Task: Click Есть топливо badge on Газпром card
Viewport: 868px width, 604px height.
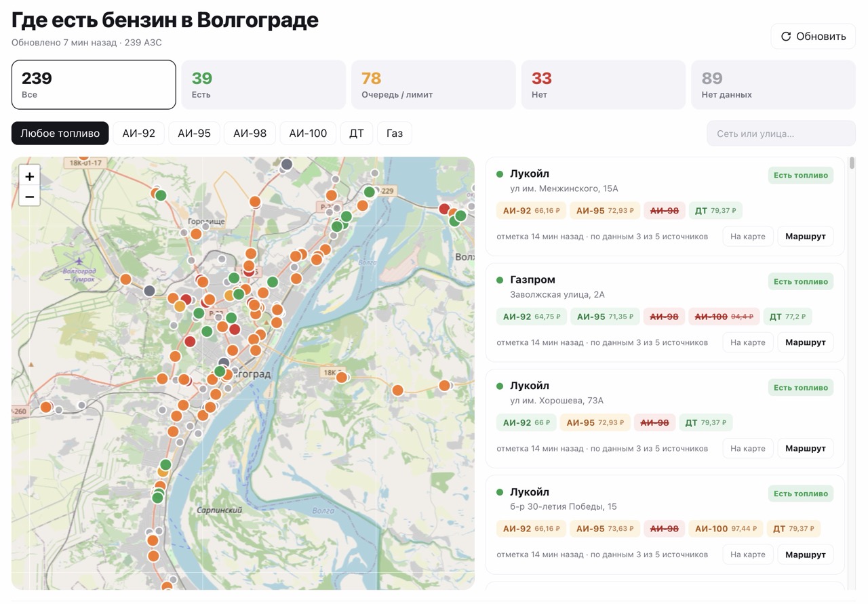Action: click(801, 281)
